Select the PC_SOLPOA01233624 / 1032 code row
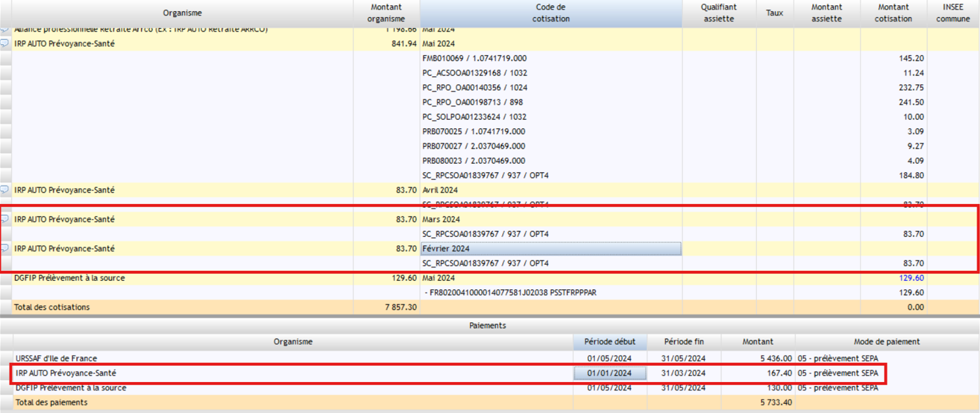The image size is (980, 413). tap(474, 117)
